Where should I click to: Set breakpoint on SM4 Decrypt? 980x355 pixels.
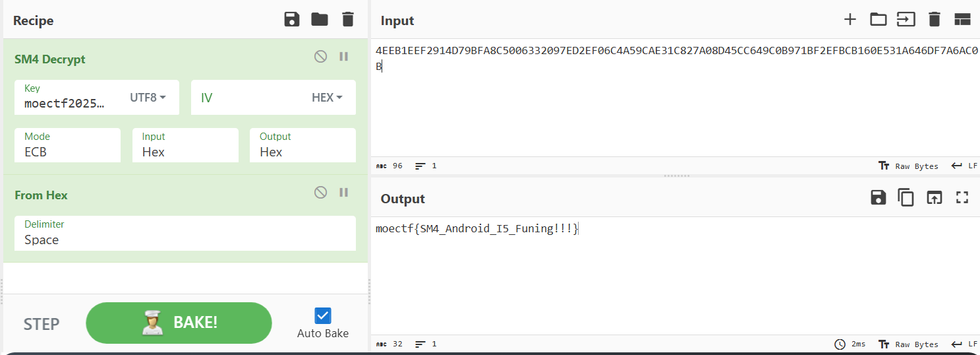pos(343,57)
